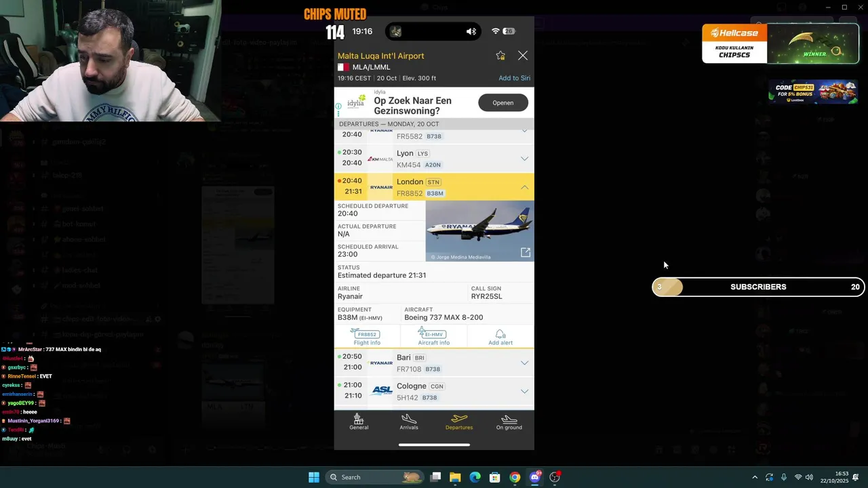Click Boeing 737 MAX 8-200 aircraft text
Screen dimensions: 868x488
pyautogui.click(x=443, y=317)
